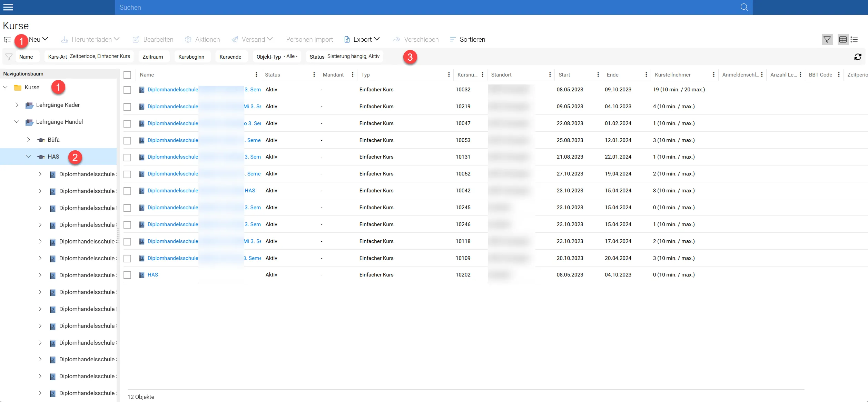
Task: Collapse the HAS tree node
Action: tap(28, 157)
